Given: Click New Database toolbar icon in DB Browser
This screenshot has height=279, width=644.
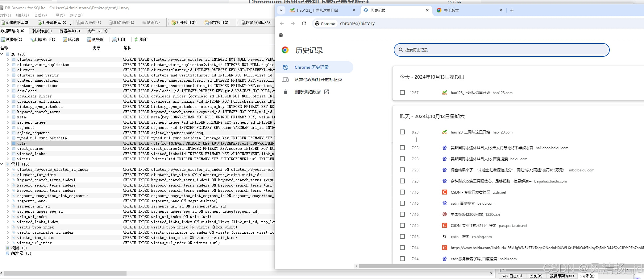Looking at the screenshot, I should point(3,23).
